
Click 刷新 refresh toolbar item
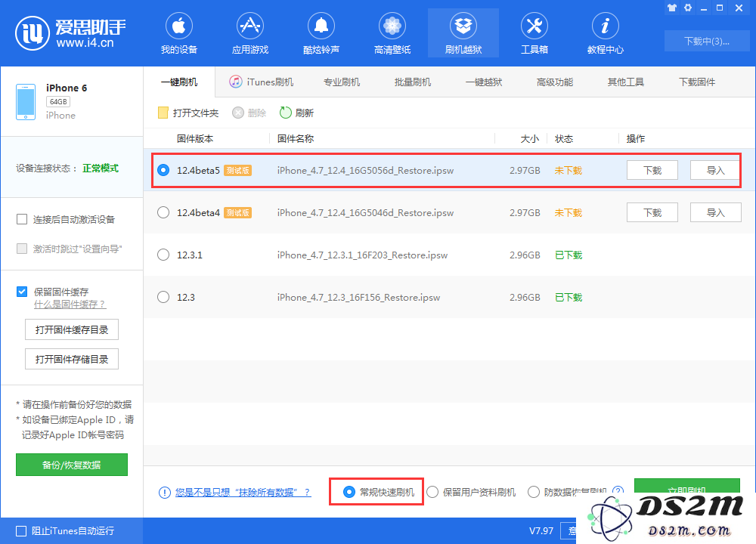click(x=297, y=113)
